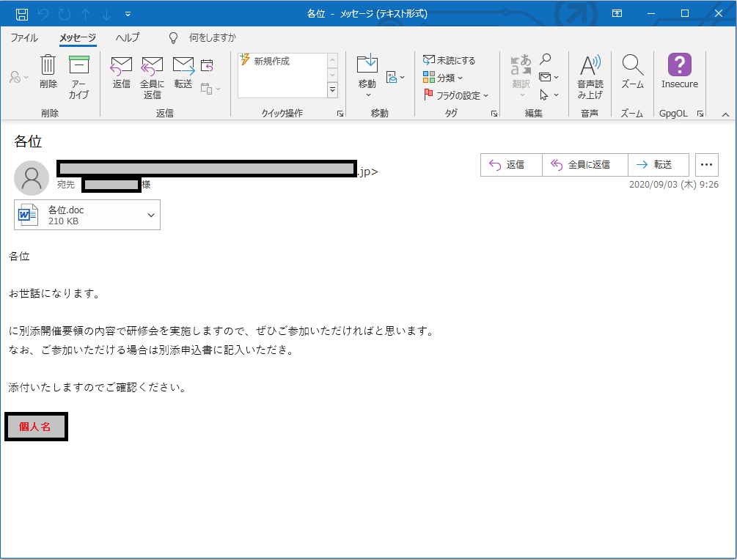
Task: Open the タグ group dialog launcher
Action: [494, 114]
